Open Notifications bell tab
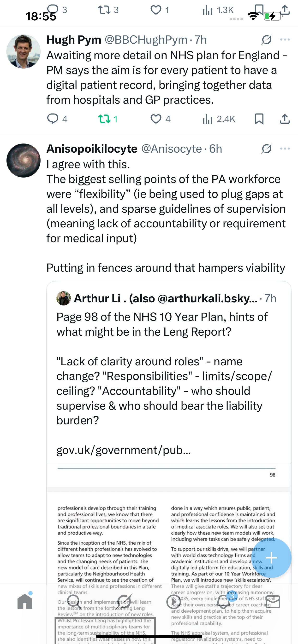 pos(224,602)
